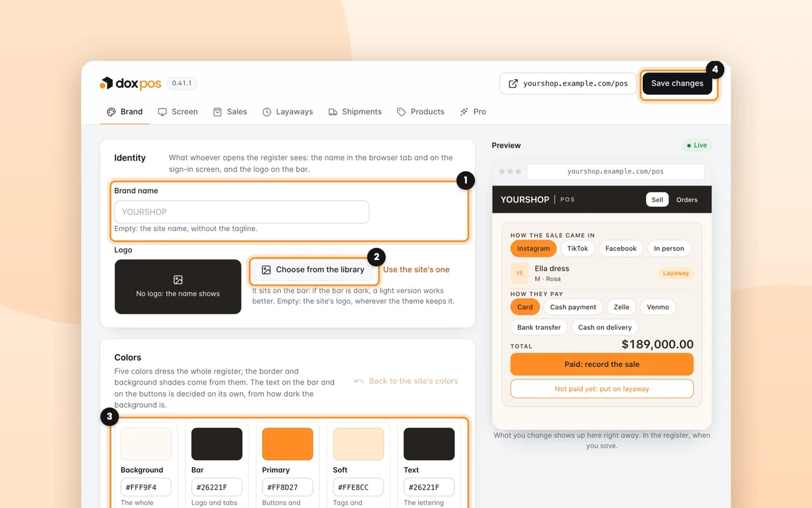Click the clock icon beside Layaways

(x=267, y=112)
